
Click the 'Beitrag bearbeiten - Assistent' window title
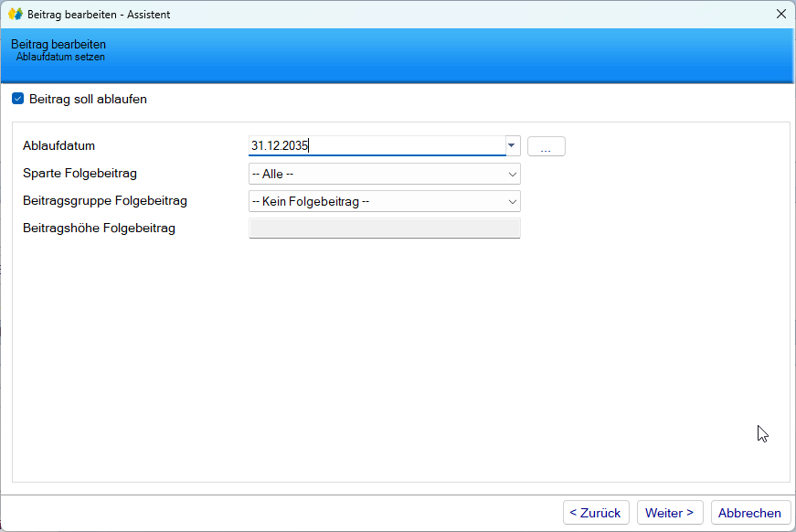pyautogui.click(x=99, y=15)
